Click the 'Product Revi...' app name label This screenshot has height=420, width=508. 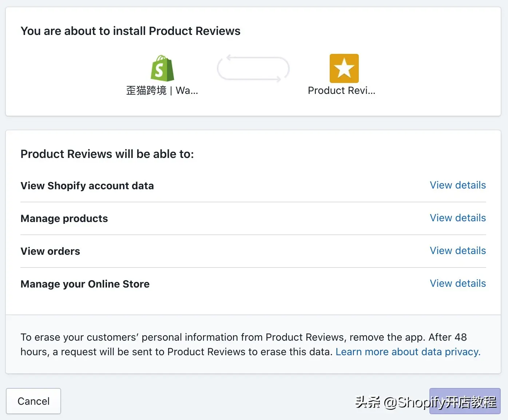point(341,91)
